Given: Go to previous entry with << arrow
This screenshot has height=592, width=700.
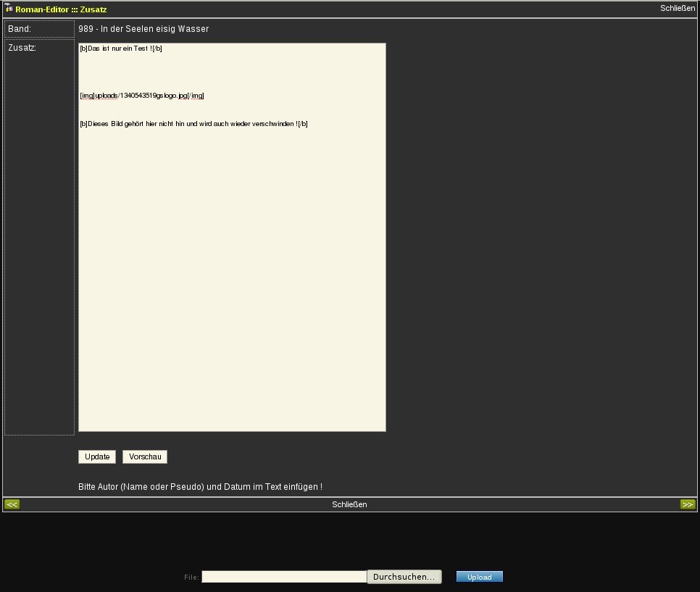Looking at the screenshot, I should [12, 504].
